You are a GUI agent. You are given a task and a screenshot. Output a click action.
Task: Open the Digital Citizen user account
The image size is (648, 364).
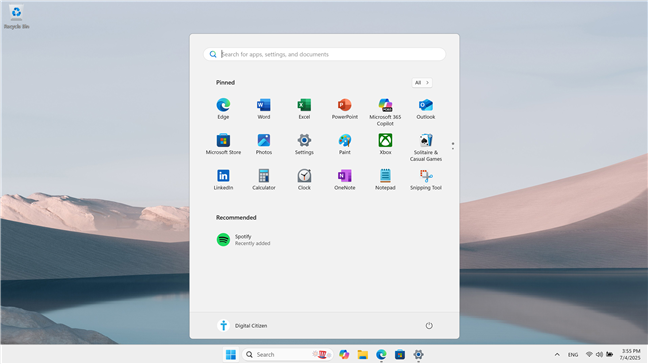pos(243,326)
